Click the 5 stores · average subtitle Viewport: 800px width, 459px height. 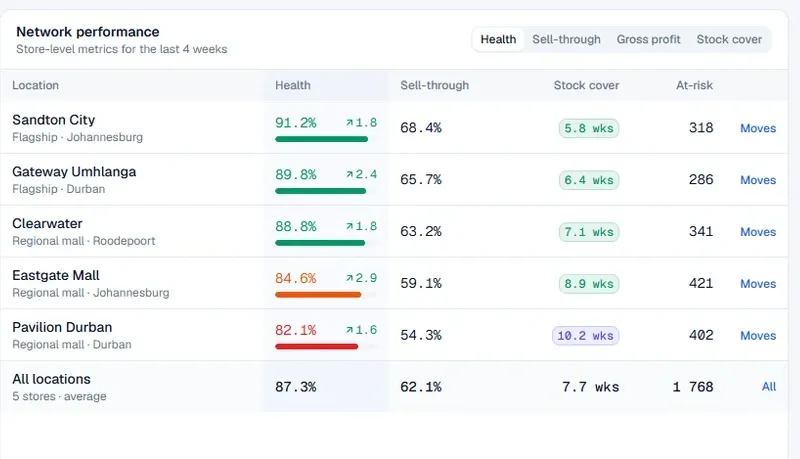pyautogui.click(x=59, y=396)
